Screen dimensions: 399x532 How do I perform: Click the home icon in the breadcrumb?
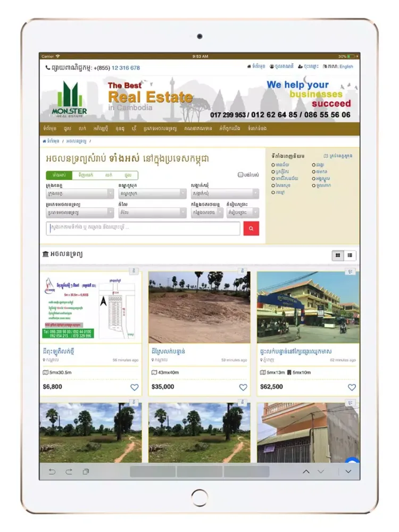(x=44, y=141)
